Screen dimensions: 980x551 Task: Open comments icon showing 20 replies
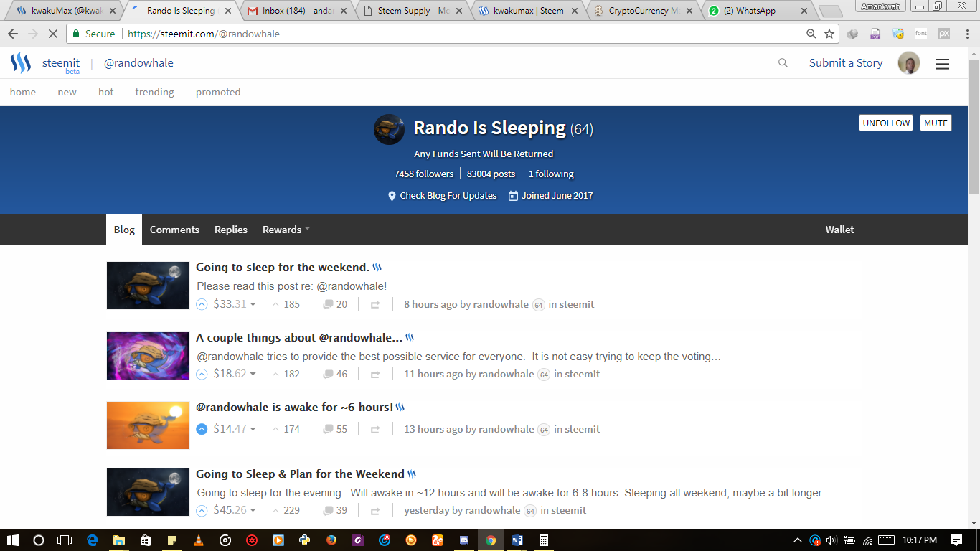(335, 304)
